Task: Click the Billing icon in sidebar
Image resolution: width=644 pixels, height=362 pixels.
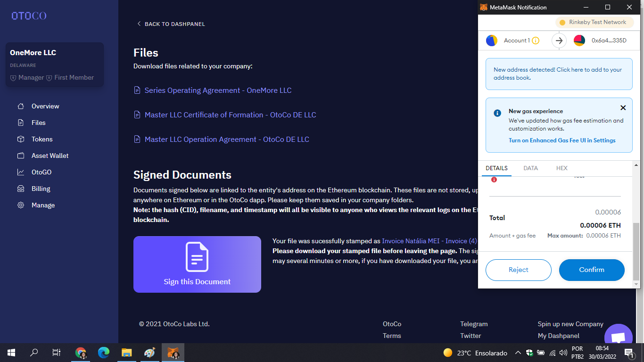Action: coord(21,189)
